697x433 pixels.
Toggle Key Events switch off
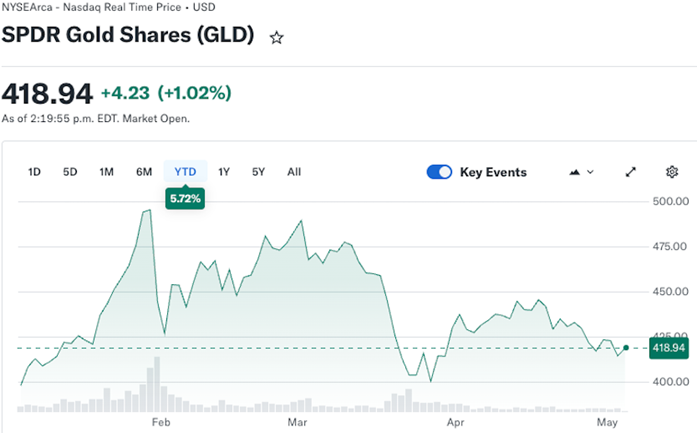coord(439,172)
